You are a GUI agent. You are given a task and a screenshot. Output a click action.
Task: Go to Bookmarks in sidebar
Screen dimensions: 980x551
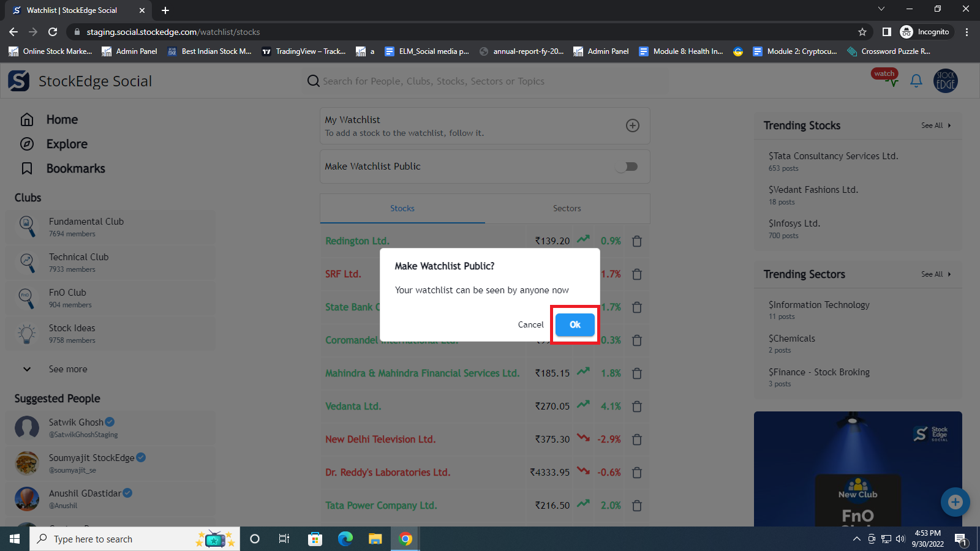click(75, 168)
